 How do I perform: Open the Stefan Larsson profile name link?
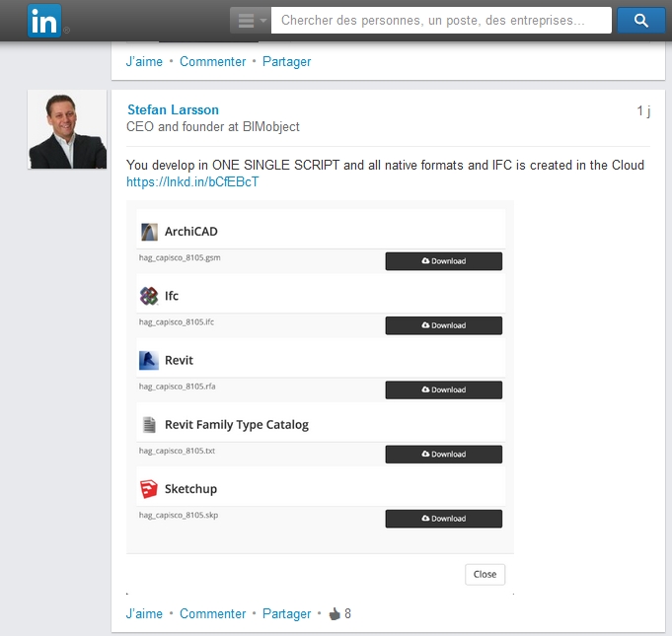pyautogui.click(x=173, y=109)
